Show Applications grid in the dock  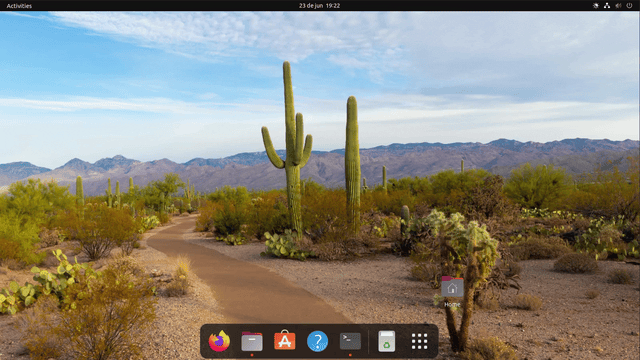[x=419, y=341]
